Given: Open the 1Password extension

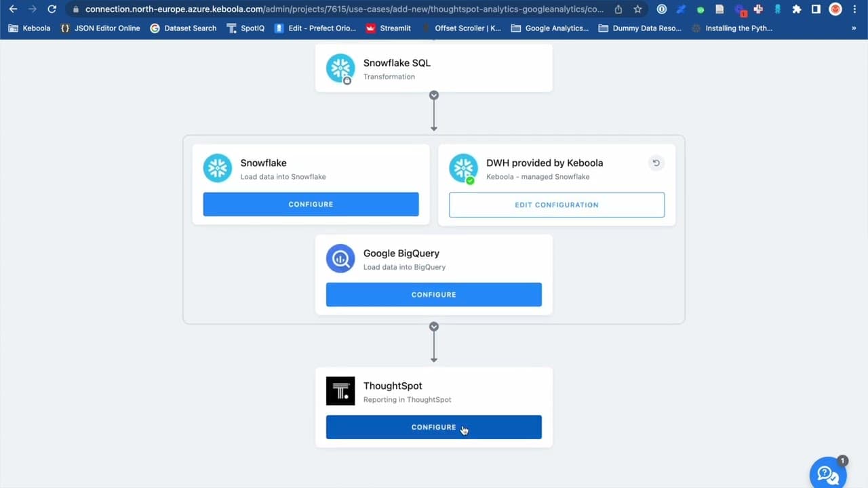Looking at the screenshot, I should coord(662,9).
